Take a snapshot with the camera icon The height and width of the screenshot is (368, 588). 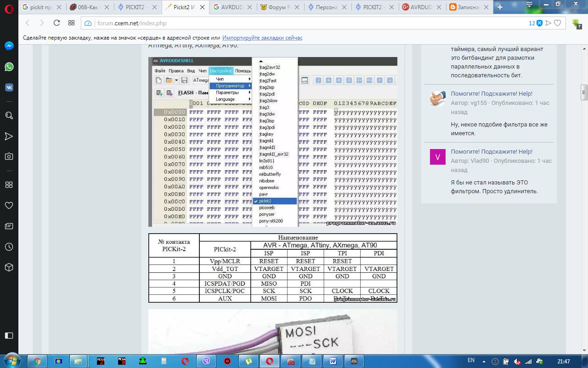pyautogui.click(x=9, y=156)
